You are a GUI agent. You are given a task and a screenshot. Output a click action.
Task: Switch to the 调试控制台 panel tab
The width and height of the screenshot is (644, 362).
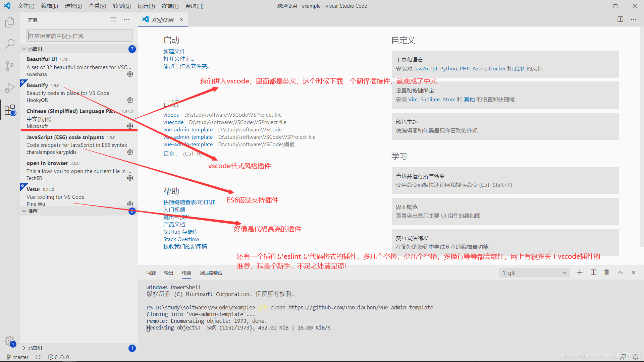[x=211, y=273]
